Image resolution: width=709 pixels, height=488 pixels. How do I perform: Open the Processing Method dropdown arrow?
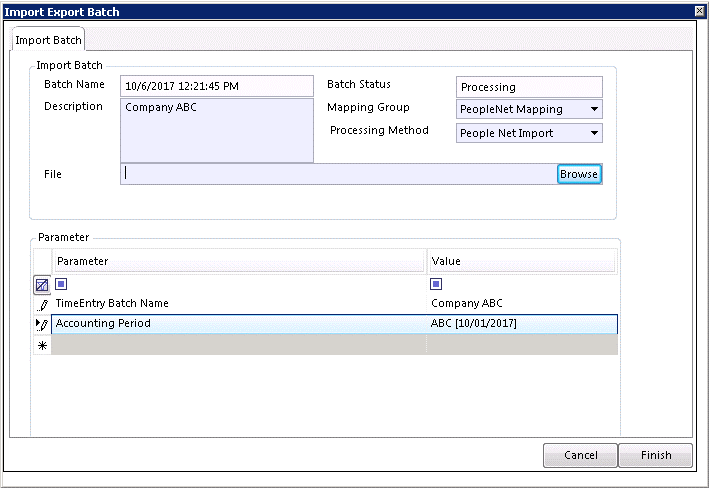594,133
